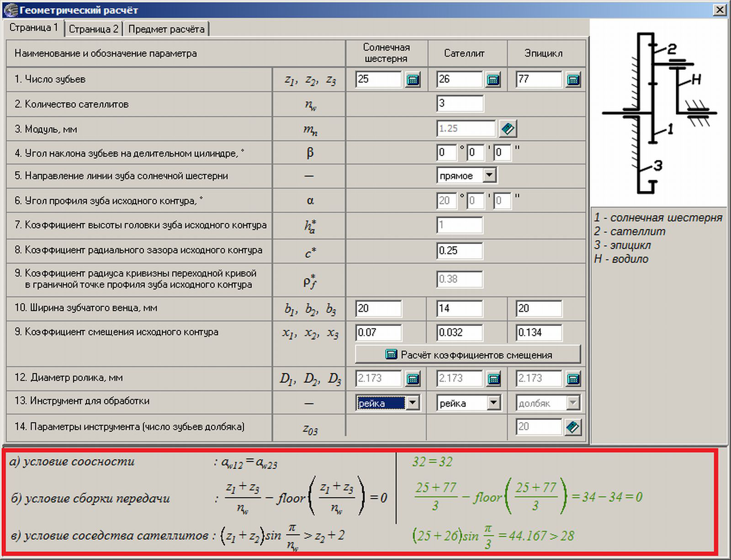Click the satellite face width field showing 14
This screenshot has width=731, height=560.
click(460, 309)
